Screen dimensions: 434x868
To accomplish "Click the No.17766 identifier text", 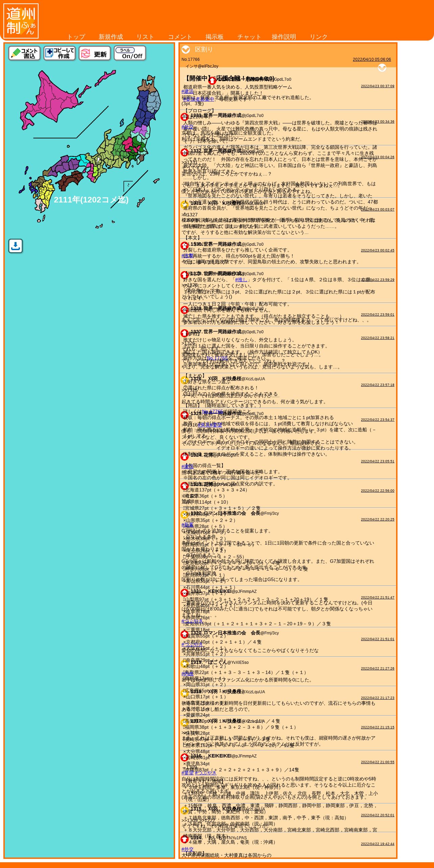I will (x=191, y=59).
